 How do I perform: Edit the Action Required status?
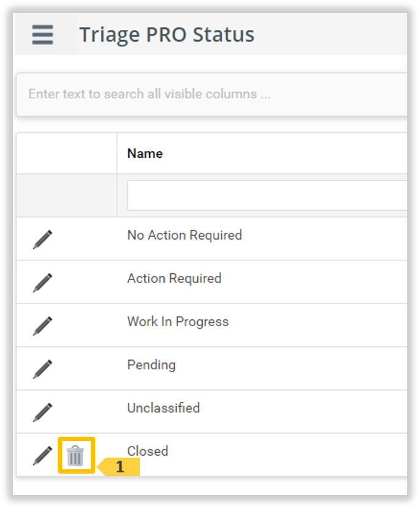coord(42,282)
